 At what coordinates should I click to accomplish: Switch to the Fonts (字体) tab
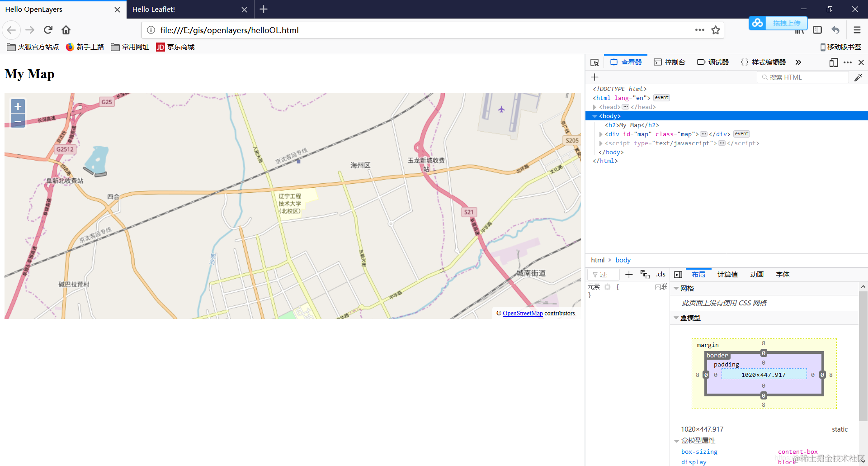(783, 275)
